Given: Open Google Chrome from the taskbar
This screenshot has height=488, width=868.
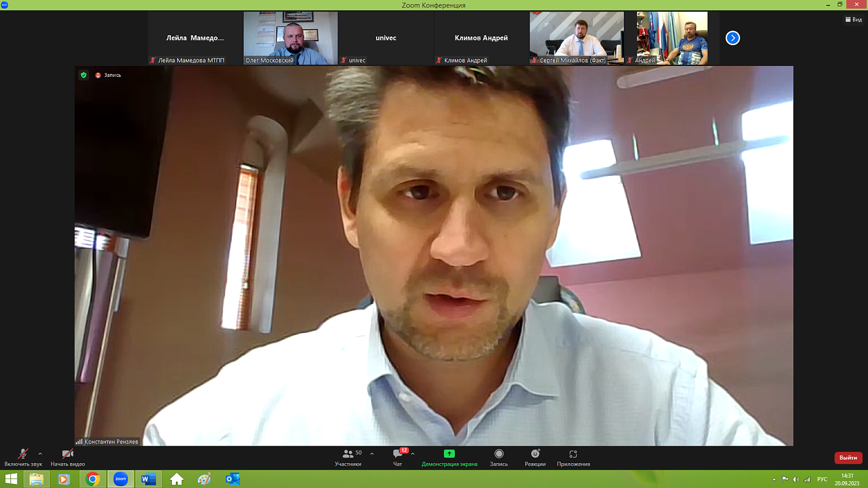Looking at the screenshot, I should (93, 479).
